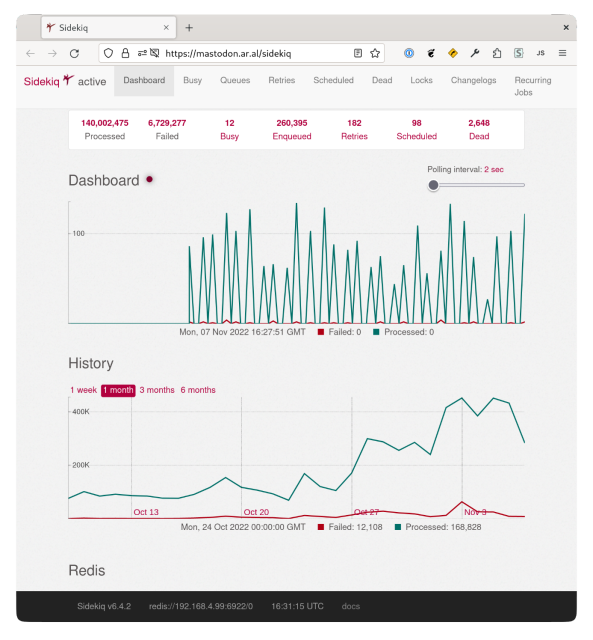
Task: Go back with the browser back arrow
Action: tap(30, 53)
